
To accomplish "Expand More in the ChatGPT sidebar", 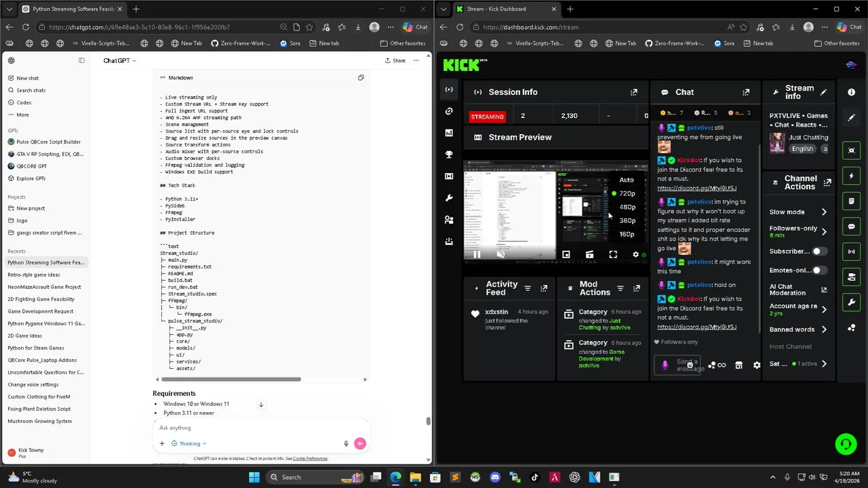I will coord(22,115).
